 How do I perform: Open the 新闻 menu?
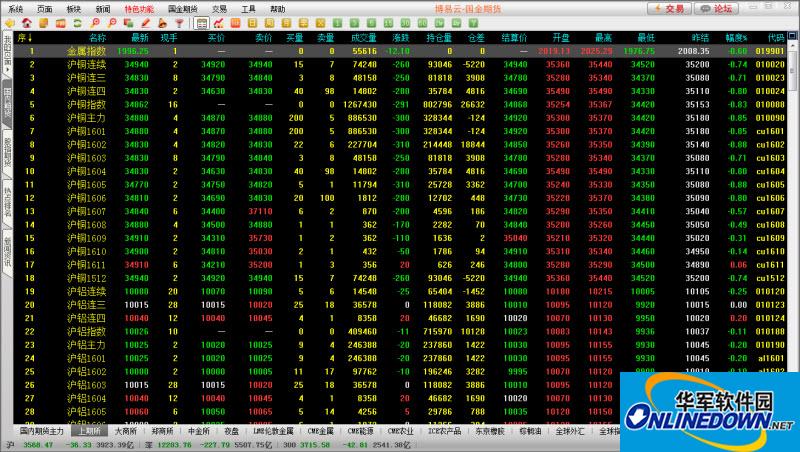click(x=103, y=9)
